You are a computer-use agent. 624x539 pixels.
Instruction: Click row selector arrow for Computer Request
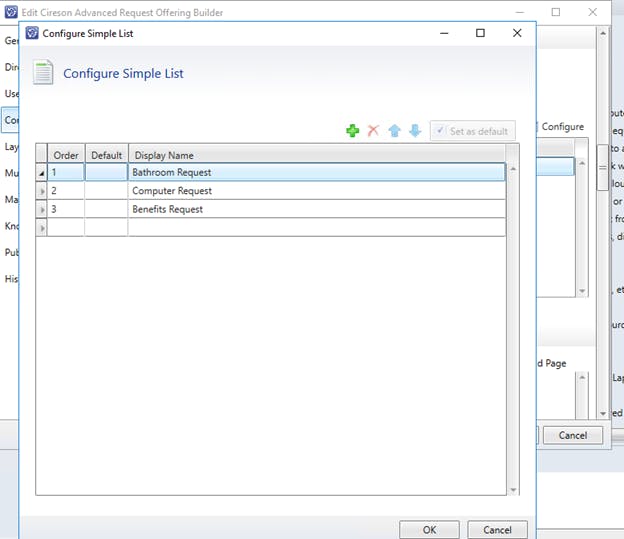click(42, 191)
